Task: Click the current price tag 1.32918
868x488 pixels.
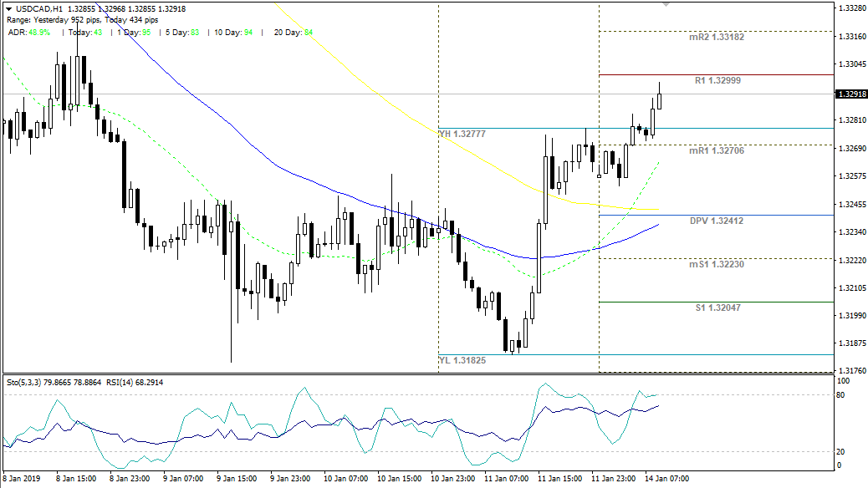Action: (x=851, y=94)
